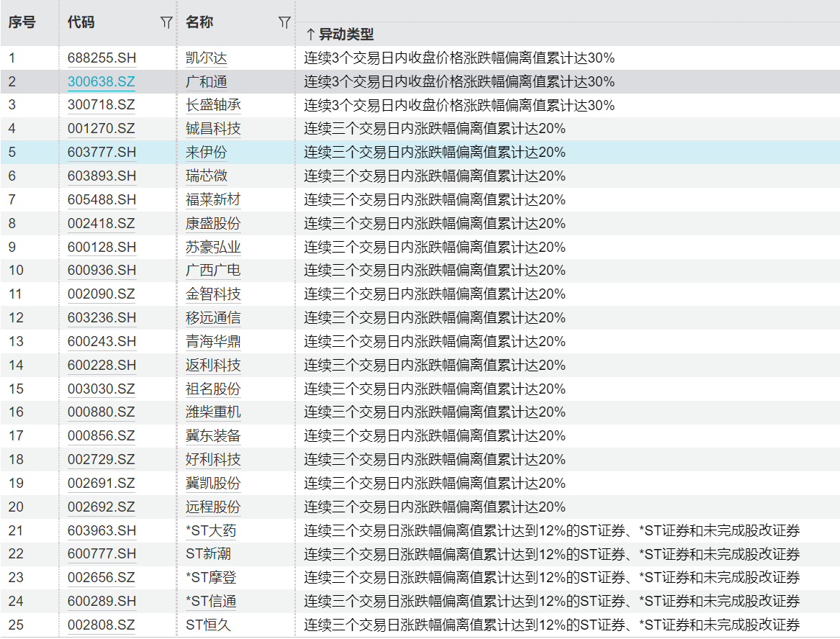
Task: Sort by 异动类型 column header
Action: [340, 35]
